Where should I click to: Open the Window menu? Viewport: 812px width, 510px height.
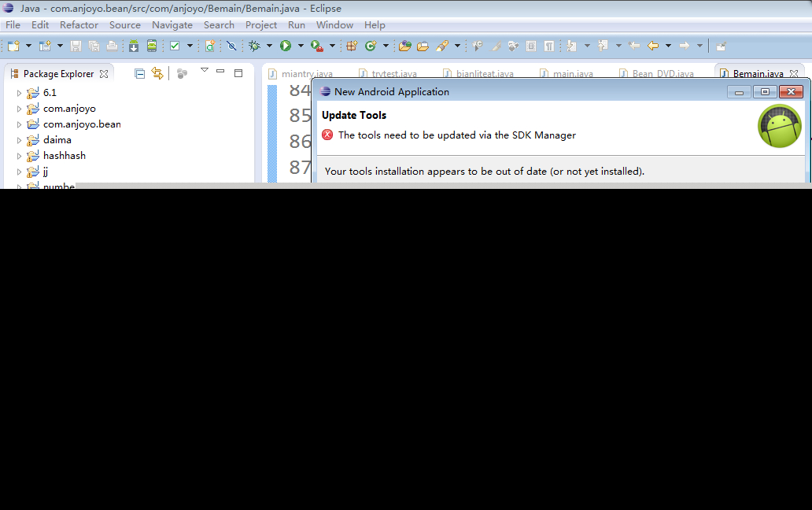point(334,25)
